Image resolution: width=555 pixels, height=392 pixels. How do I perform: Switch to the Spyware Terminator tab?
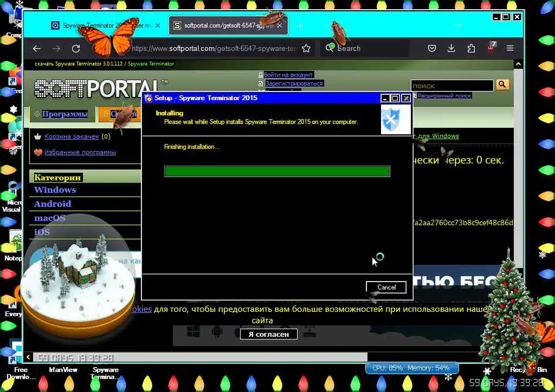106,25
